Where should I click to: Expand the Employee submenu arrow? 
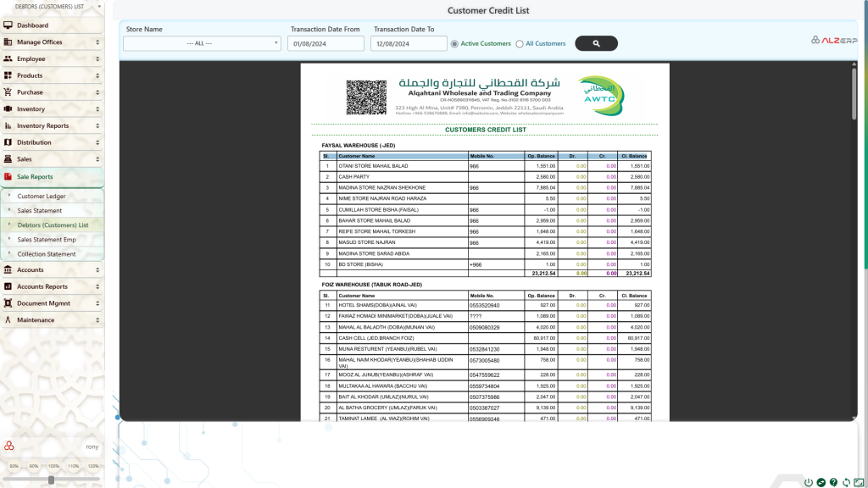97,58
